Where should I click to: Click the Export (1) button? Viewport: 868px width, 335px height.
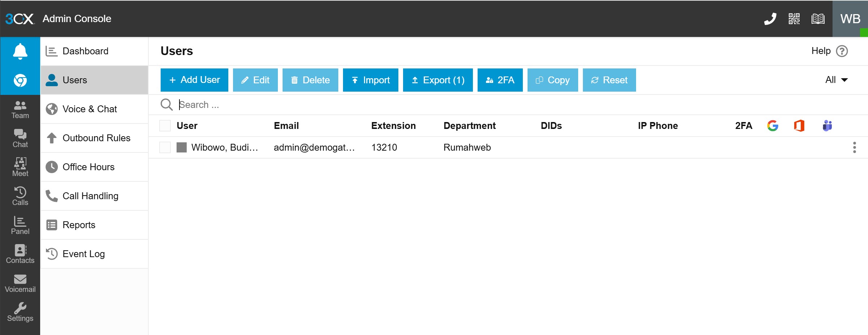click(437, 80)
